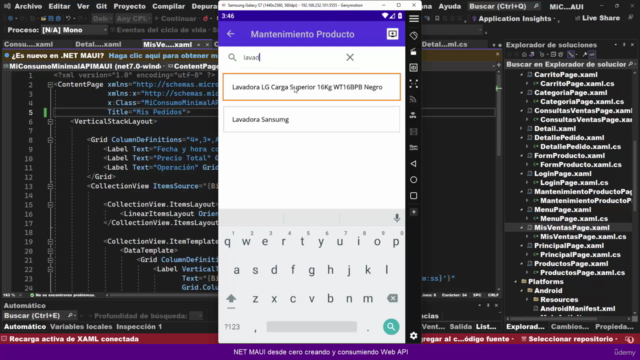Collapse the CollectionView block at line 13

click(x=50, y=186)
